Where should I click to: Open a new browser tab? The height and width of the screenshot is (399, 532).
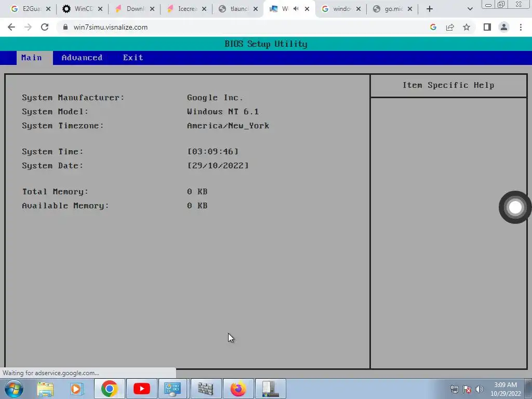click(x=430, y=9)
